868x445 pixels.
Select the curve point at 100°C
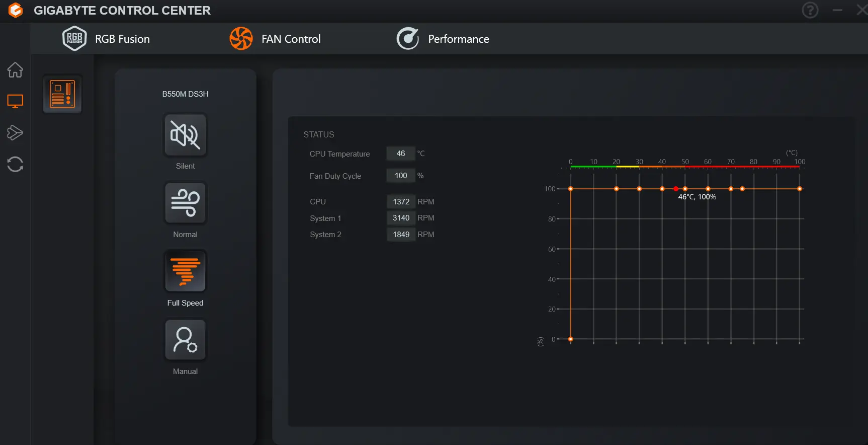(x=800, y=189)
